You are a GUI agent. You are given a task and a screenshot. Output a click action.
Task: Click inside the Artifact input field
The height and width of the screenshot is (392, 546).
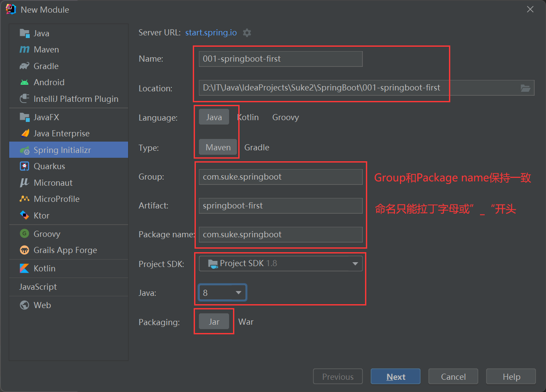280,205
